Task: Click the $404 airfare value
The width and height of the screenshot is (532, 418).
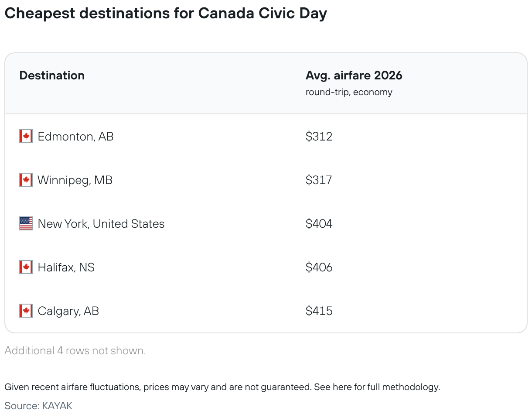Action: tap(319, 224)
